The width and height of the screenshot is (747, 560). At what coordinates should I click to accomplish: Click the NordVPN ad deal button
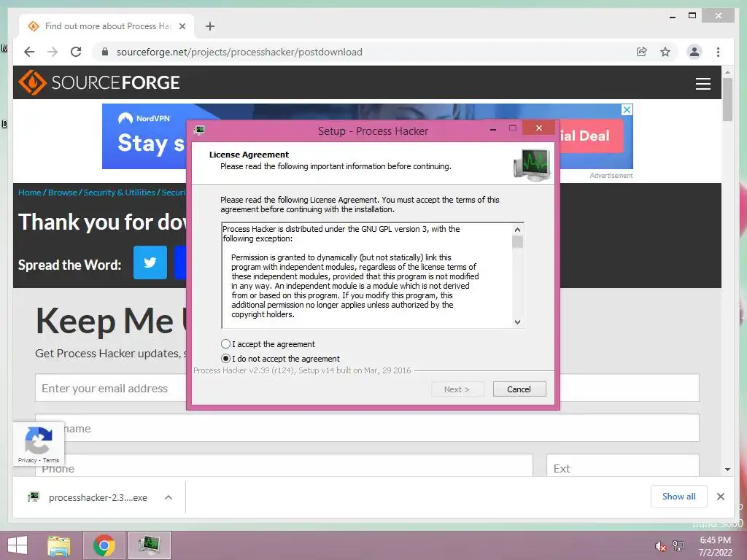(x=591, y=136)
